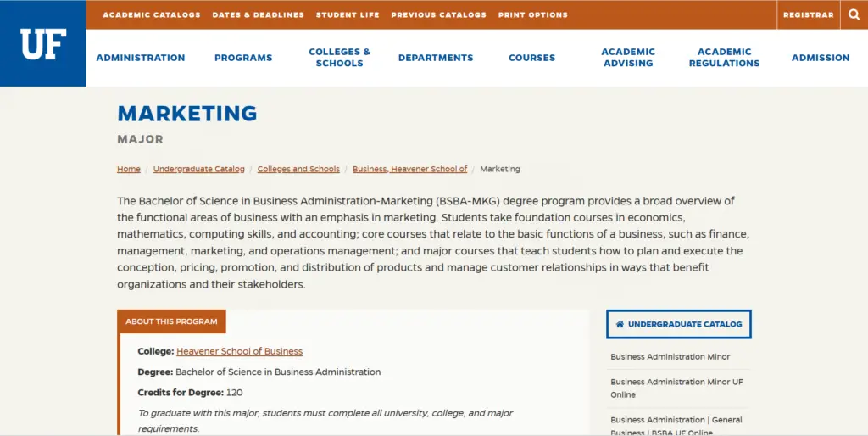This screenshot has width=868, height=436.
Task: Click the UF logo
Action: (x=43, y=44)
